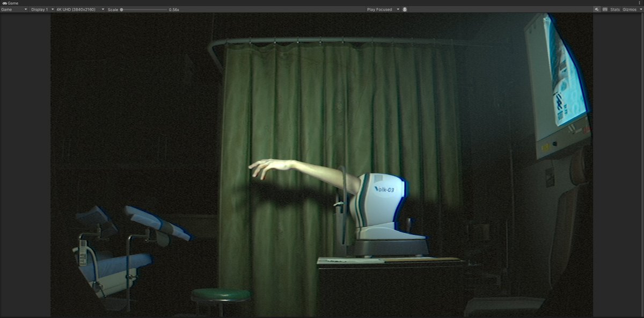Viewport: 644px width, 318px height.
Task: Open the 4K UHD resolution dropdown
Action: pos(80,10)
